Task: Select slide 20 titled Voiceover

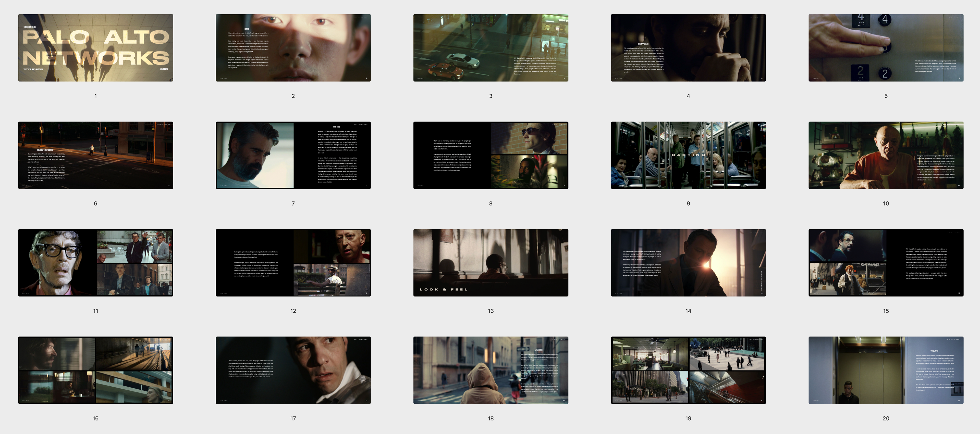Action: click(886, 370)
